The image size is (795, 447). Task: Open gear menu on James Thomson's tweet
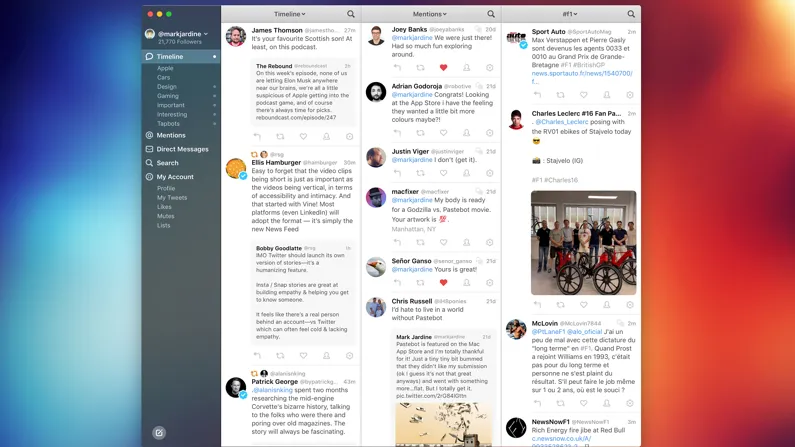click(349, 136)
